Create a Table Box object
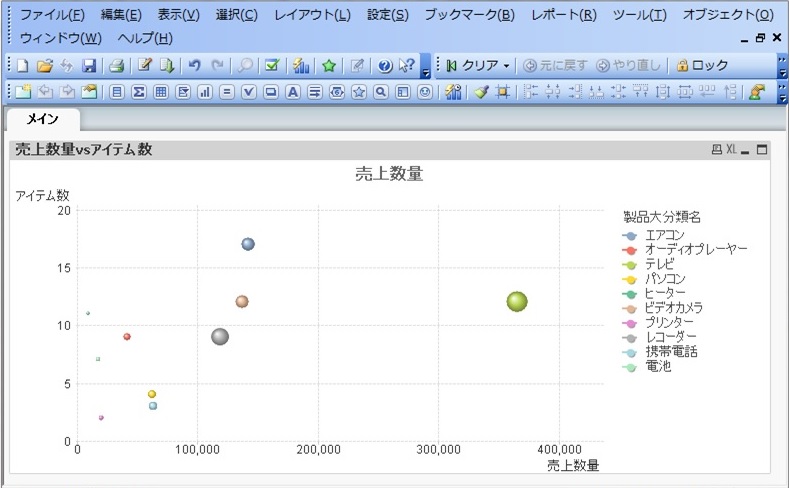Viewport: 789px width, 488px height. tap(161, 92)
